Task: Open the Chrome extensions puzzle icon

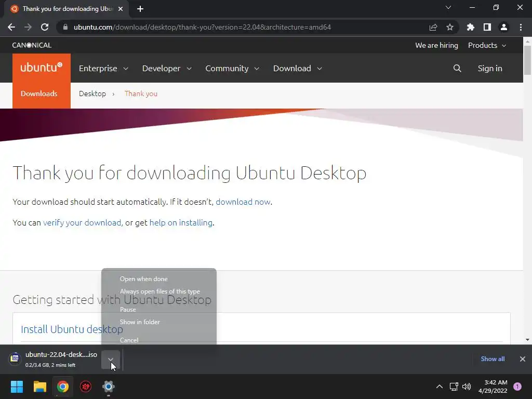Action: [471, 27]
